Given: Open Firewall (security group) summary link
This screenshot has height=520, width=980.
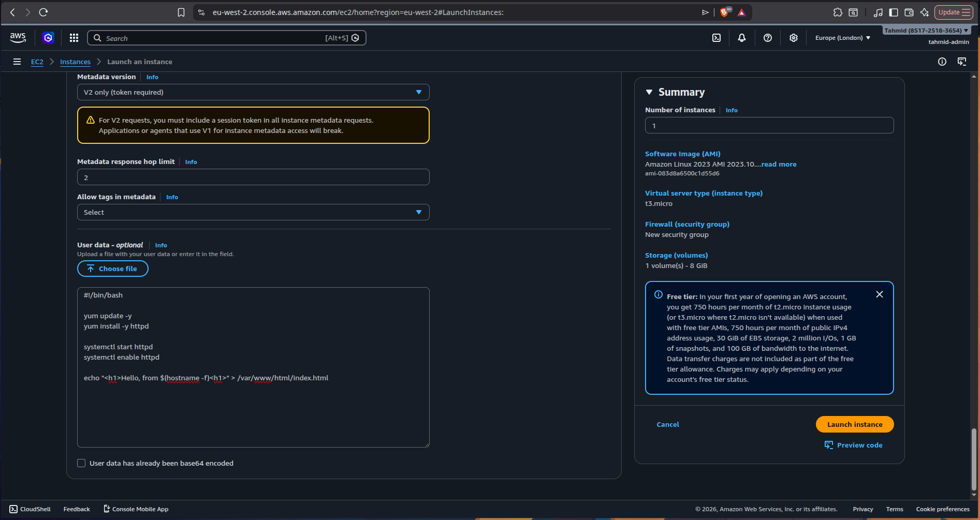Looking at the screenshot, I should pyautogui.click(x=687, y=224).
